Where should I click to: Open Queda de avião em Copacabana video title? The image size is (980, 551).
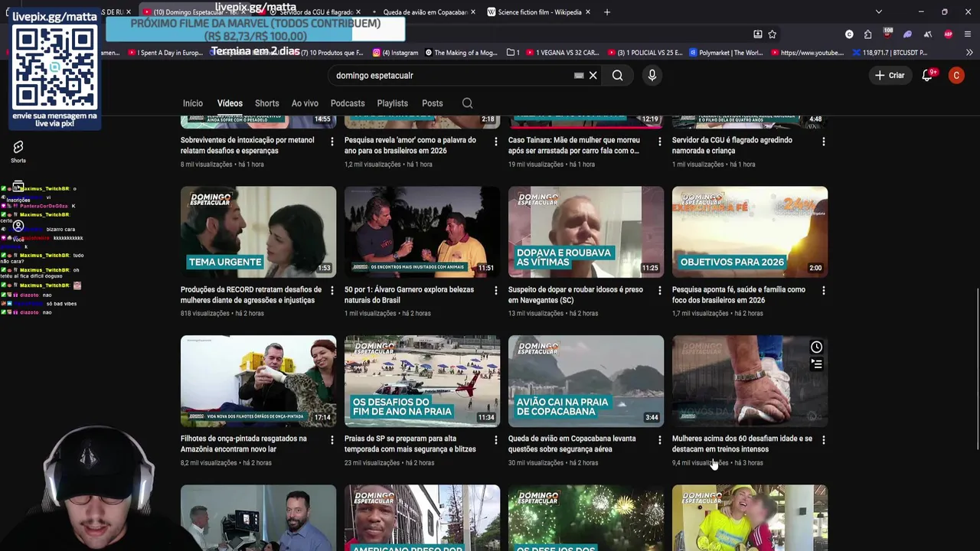click(572, 444)
